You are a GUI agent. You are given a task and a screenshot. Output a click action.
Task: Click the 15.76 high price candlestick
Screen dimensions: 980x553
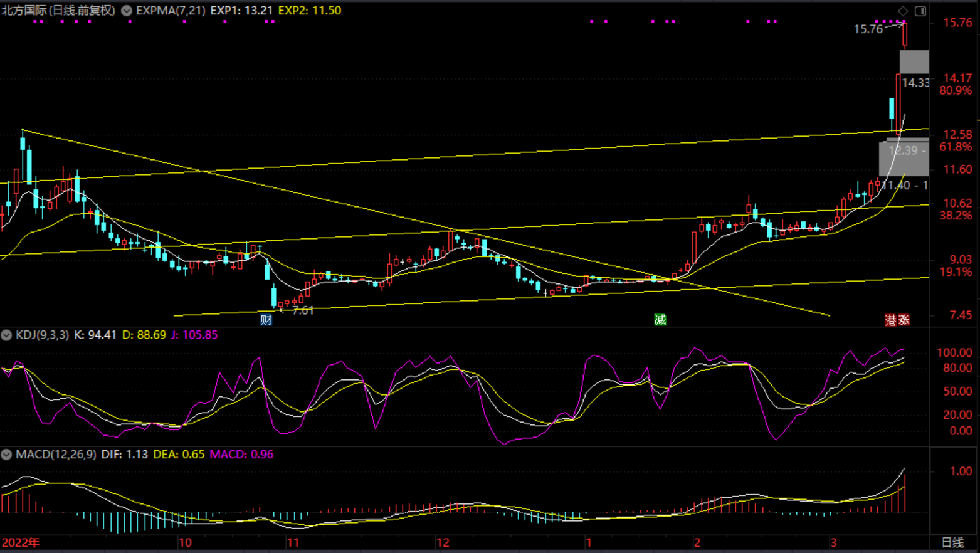pyautogui.click(x=905, y=34)
